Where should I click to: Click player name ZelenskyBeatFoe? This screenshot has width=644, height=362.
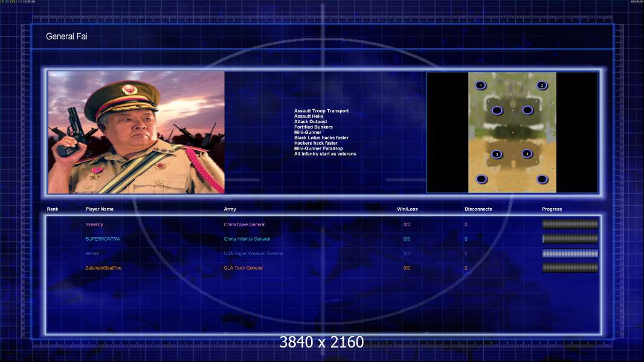[103, 268]
